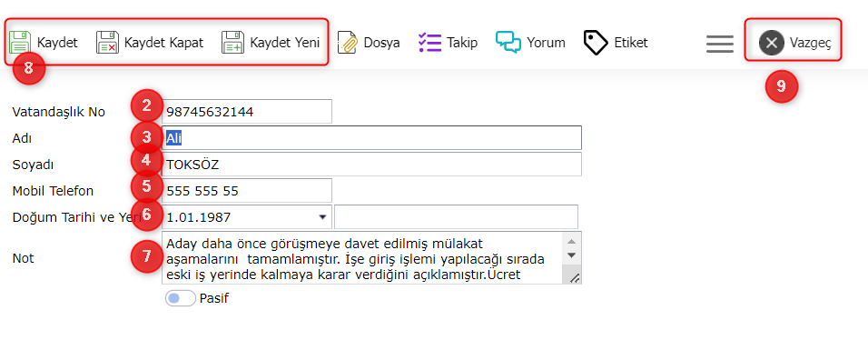Image resolution: width=868 pixels, height=360 pixels.
Task: Click the Kaydet label text
Action: [x=57, y=43]
